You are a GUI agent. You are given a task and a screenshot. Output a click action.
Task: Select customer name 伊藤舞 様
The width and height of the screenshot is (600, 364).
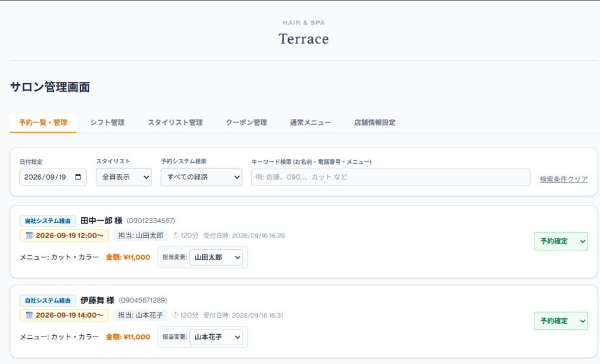pos(97,300)
